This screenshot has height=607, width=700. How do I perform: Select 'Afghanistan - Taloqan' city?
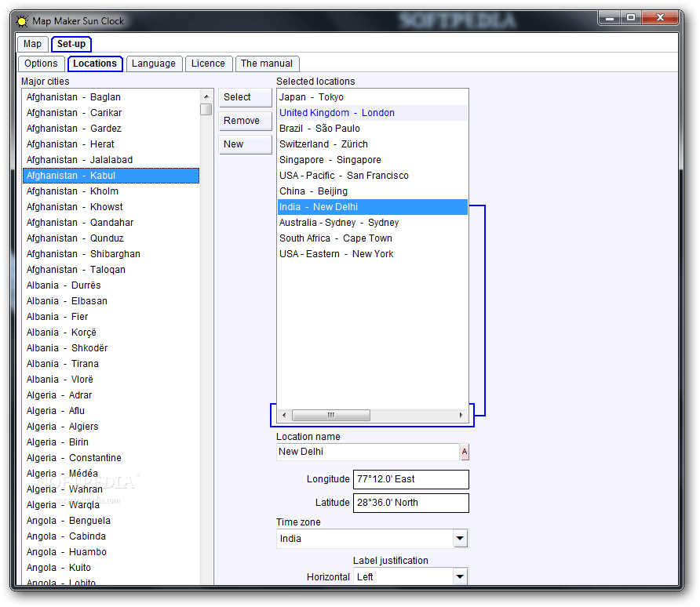pyautogui.click(x=111, y=270)
